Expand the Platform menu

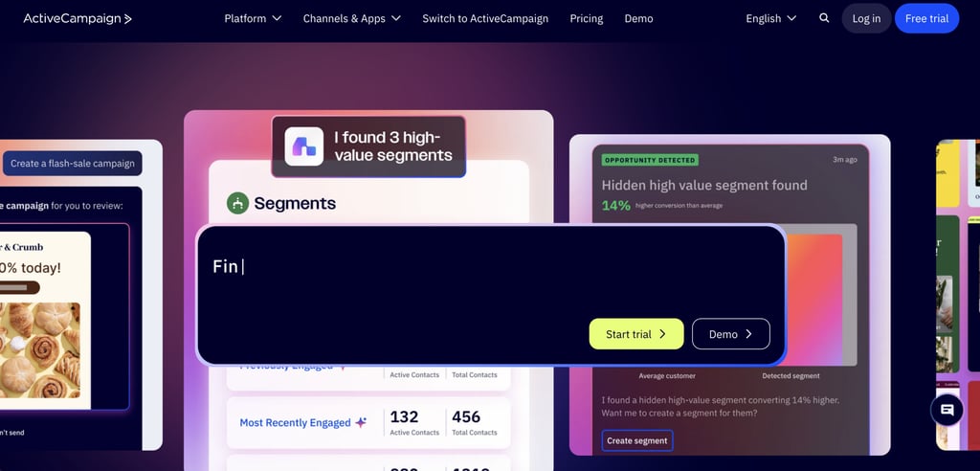[x=253, y=19]
